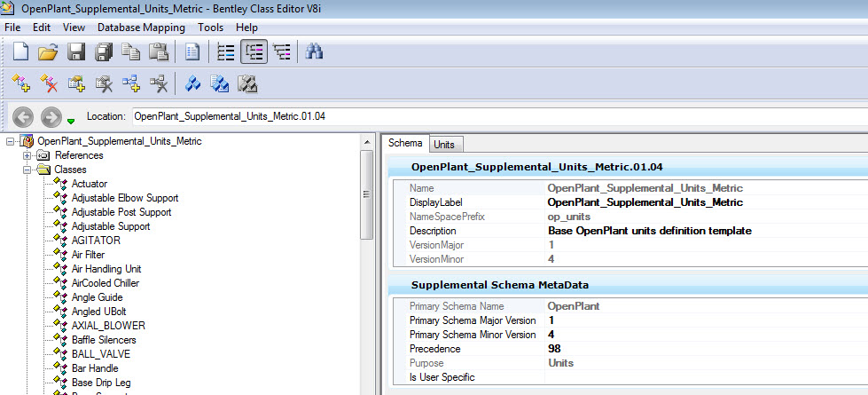The image size is (868, 395).
Task: Go forward with the right arrow button
Action: point(51,117)
